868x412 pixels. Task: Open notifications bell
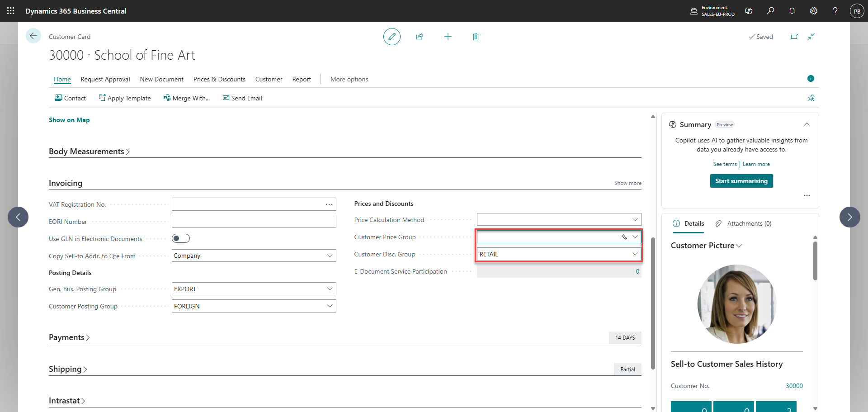792,11
